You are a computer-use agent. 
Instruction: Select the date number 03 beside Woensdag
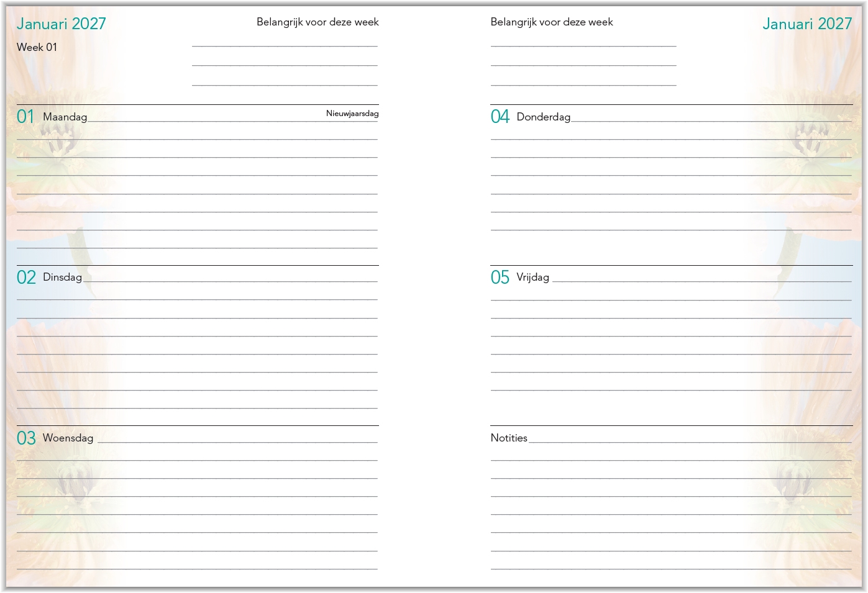click(26, 438)
